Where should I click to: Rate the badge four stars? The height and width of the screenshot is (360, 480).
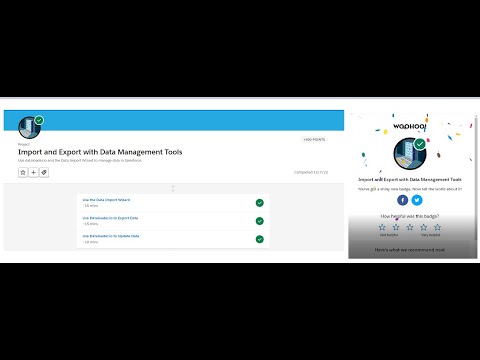click(424, 227)
